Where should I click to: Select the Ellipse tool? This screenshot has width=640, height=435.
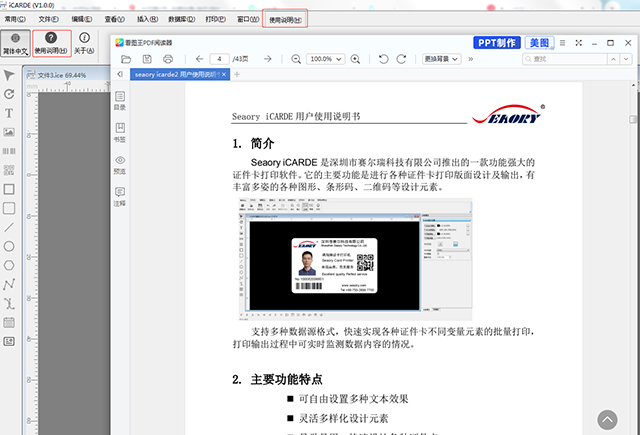pos(9,246)
